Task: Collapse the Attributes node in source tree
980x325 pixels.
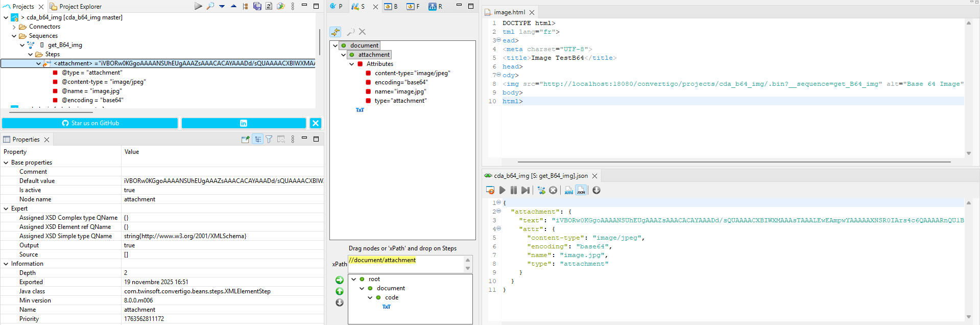Action: [x=352, y=64]
